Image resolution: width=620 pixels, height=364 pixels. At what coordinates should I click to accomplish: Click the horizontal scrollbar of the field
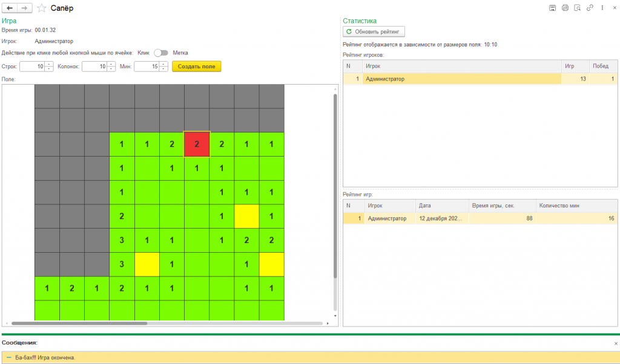tap(79, 323)
